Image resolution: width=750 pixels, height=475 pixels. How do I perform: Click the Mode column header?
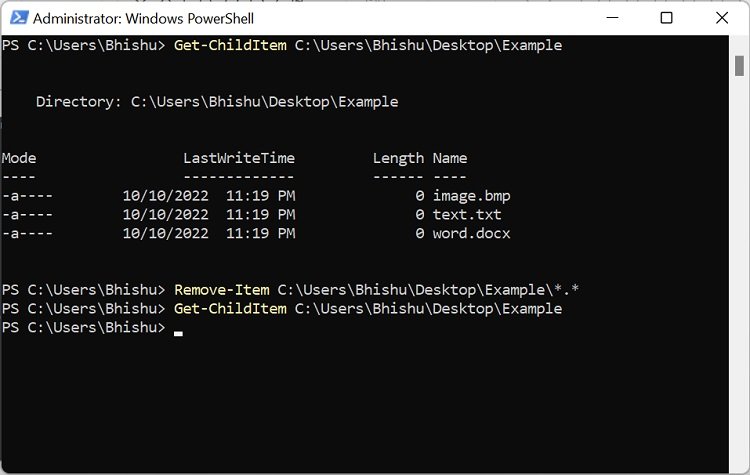point(19,158)
